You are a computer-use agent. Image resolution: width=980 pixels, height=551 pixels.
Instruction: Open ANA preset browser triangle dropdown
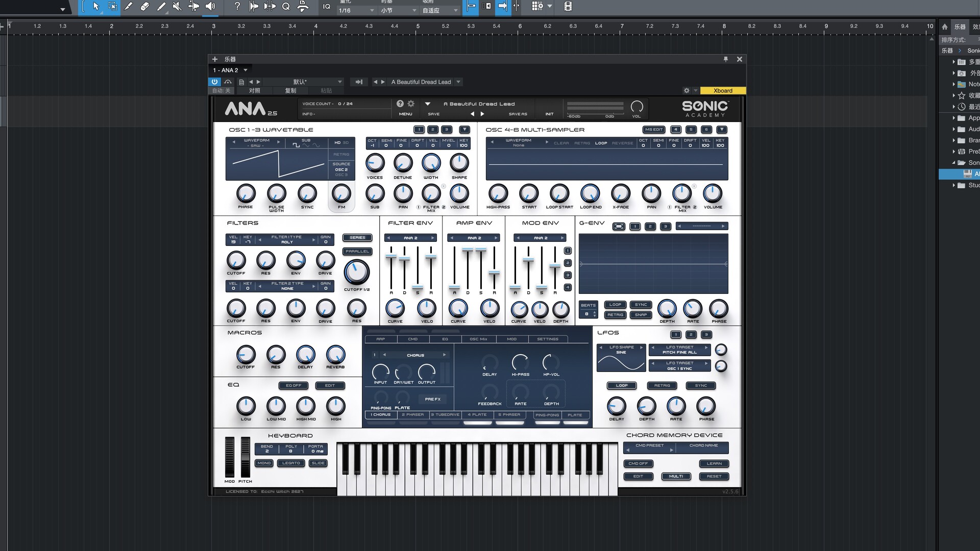(x=428, y=104)
